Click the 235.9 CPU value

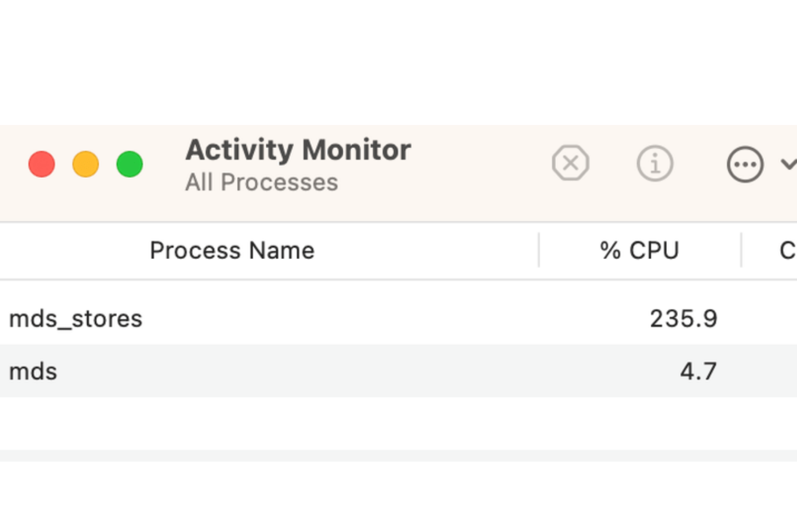click(683, 319)
